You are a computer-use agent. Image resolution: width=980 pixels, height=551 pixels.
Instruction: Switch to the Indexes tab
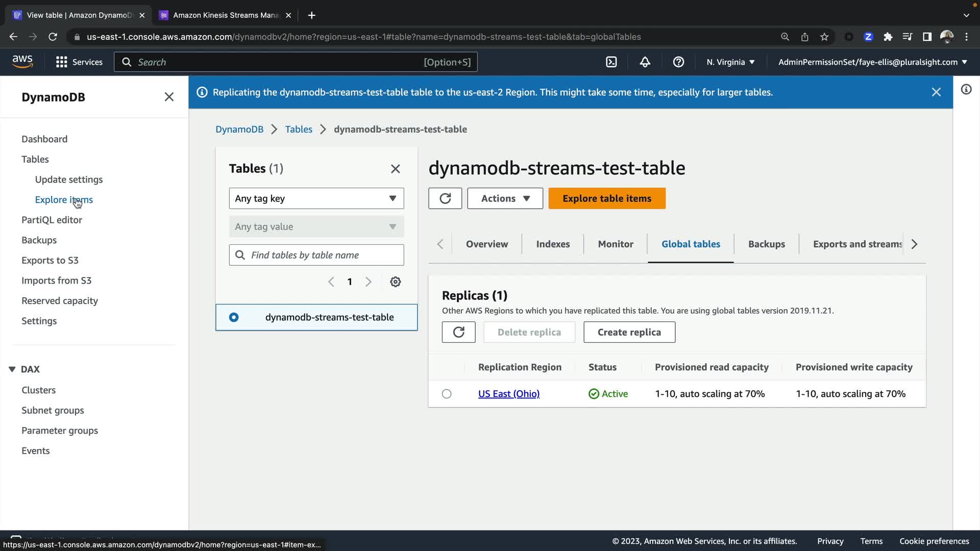tap(553, 244)
